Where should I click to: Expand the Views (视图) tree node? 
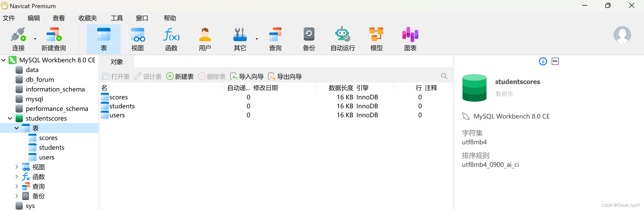tap(17, 167)
